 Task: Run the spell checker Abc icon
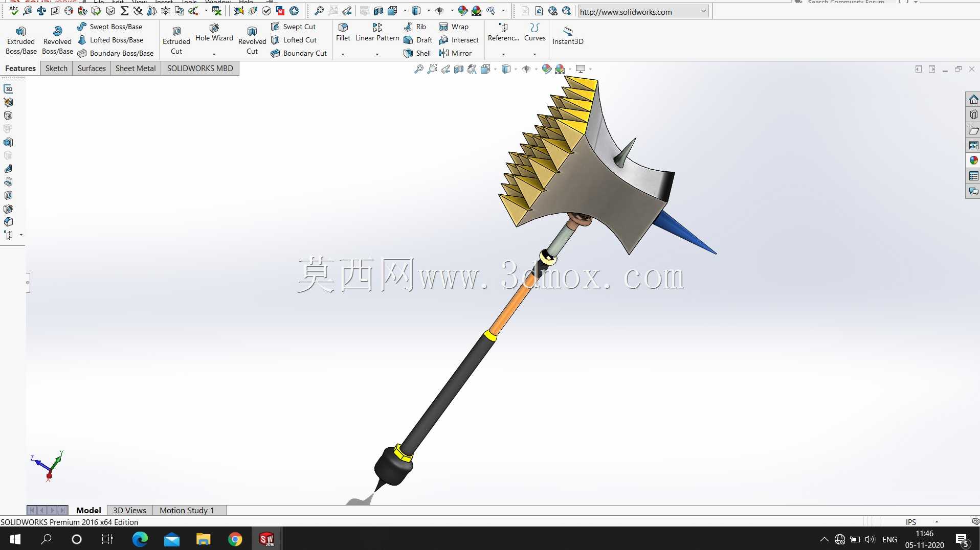[14, 11]
